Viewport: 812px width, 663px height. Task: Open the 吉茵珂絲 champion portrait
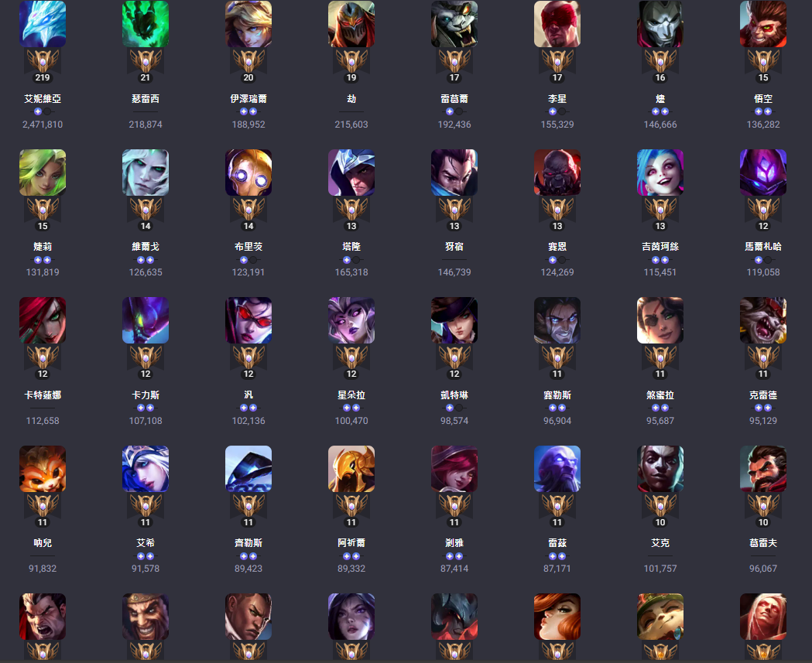660,173
